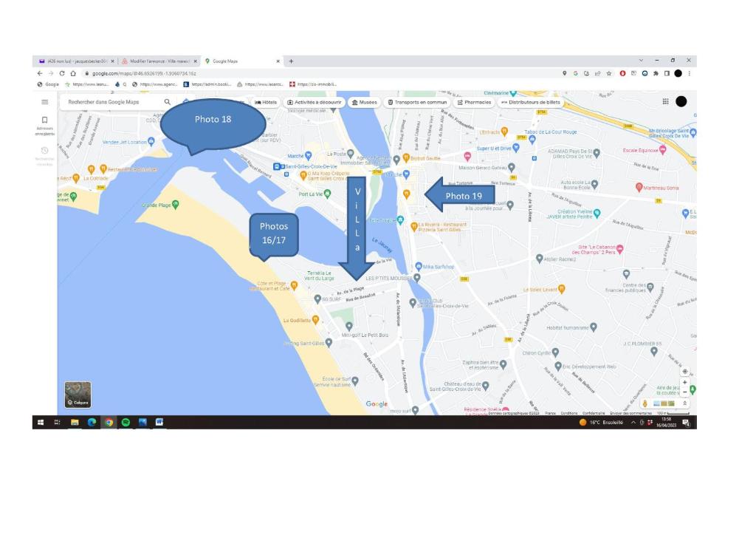Click the Pegman Street View icon
Image resolution: width=756 pixels, height=535 pixels.
point(645,403)
